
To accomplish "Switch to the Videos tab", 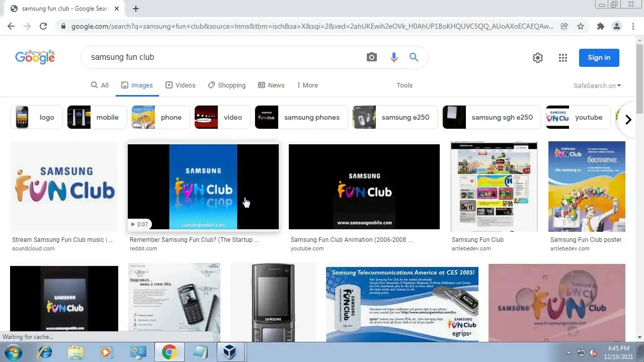I will (x=180, y=85).
